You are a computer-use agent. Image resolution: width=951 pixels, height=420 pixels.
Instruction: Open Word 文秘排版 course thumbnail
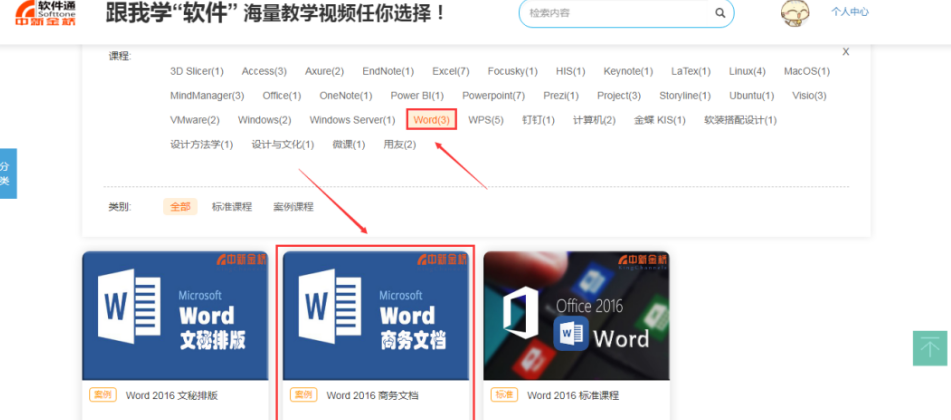[175, 315]
